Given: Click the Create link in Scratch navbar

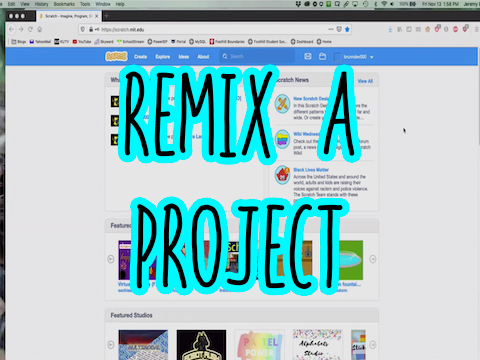Looking at the screenshot, I should pos(140,57).
